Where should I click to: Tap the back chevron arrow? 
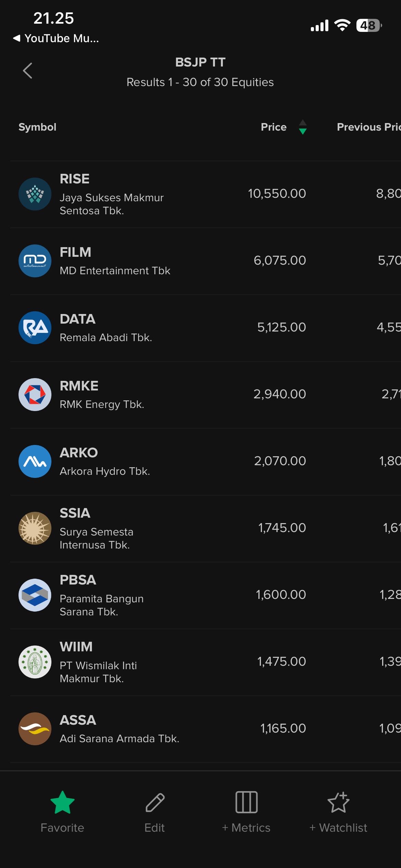pos(28,71)
